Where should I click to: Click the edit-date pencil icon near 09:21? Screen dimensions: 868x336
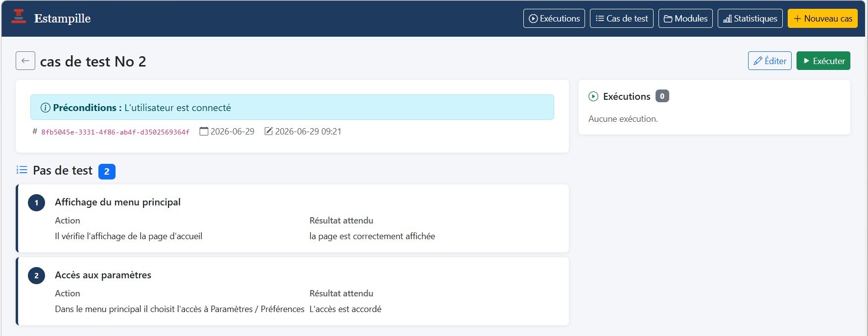click(268, 131)
